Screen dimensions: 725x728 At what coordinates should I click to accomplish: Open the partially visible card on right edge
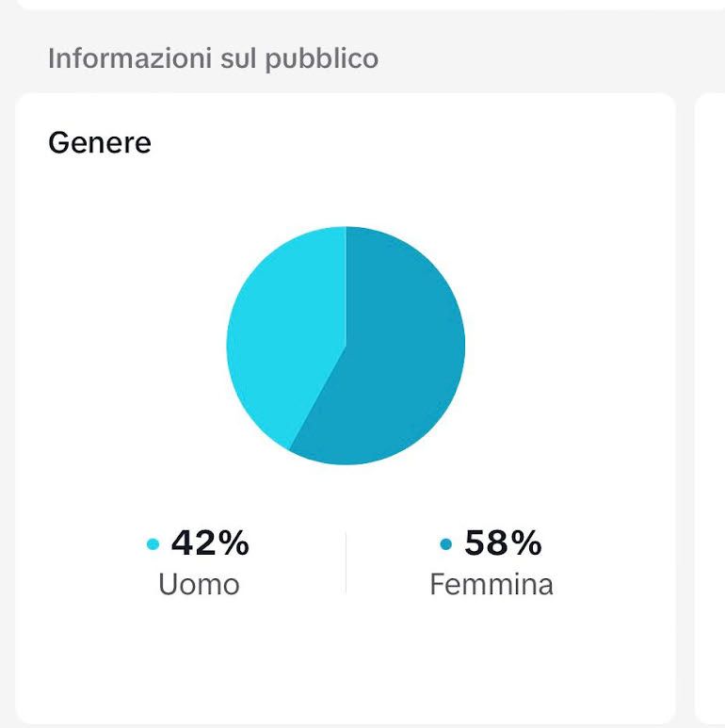[x=710, y=409]
